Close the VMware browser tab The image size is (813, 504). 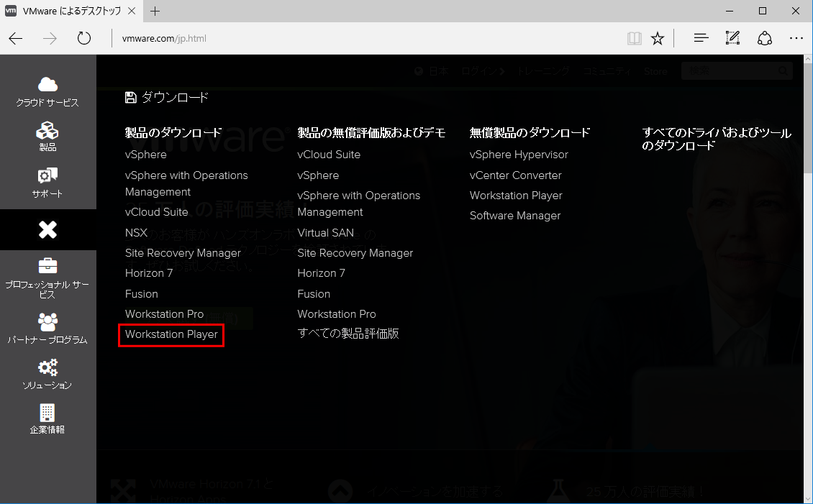[x=132, y=11]
